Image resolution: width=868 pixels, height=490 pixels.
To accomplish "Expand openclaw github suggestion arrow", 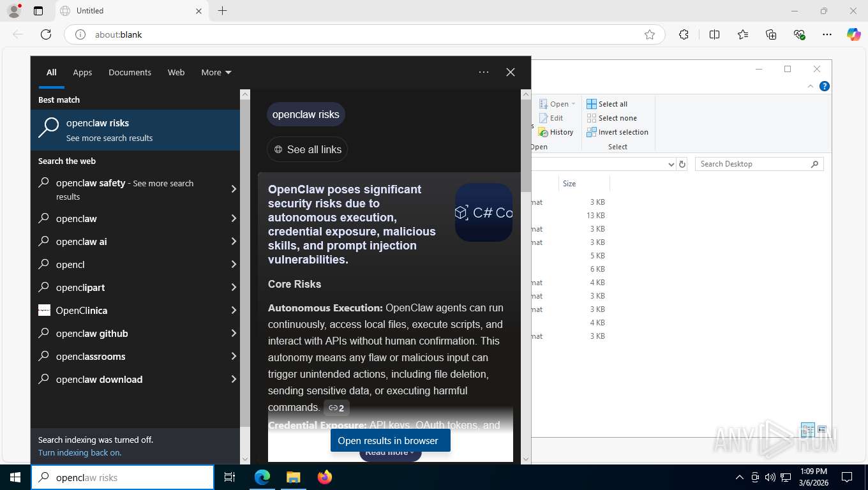I will (234, 333).
